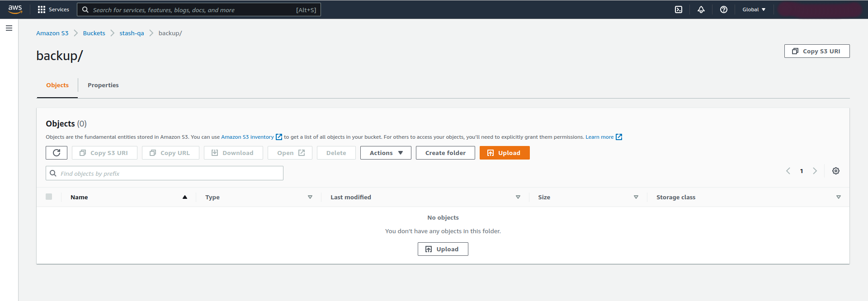Expand the hamburger side navigation menu

pyautogui.click(x=9, y=28)
